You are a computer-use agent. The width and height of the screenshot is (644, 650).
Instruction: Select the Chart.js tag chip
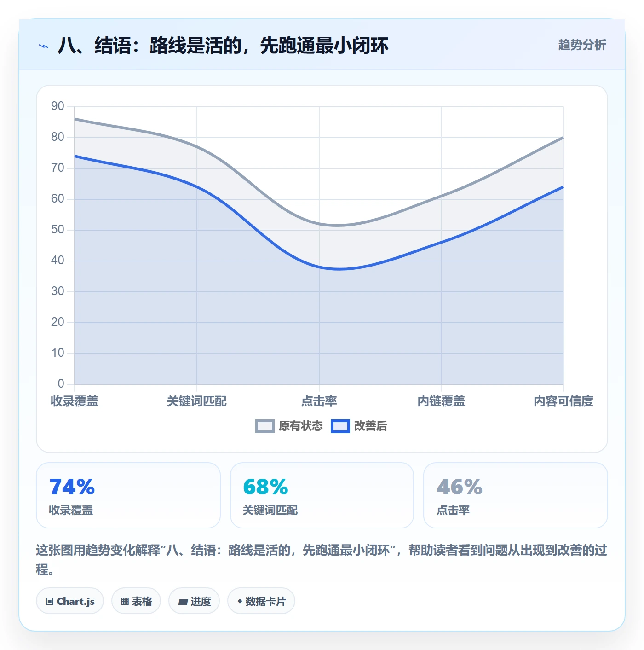(x=70, y=601)
